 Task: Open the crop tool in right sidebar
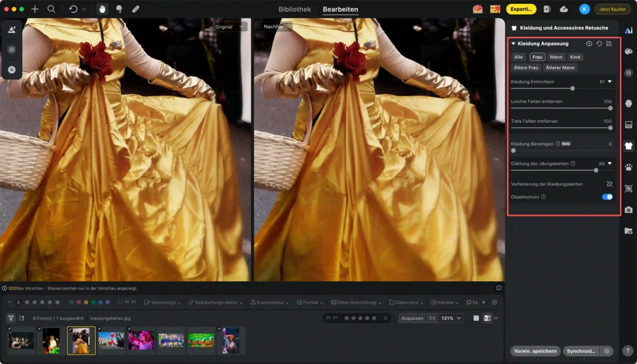(629, 188)
